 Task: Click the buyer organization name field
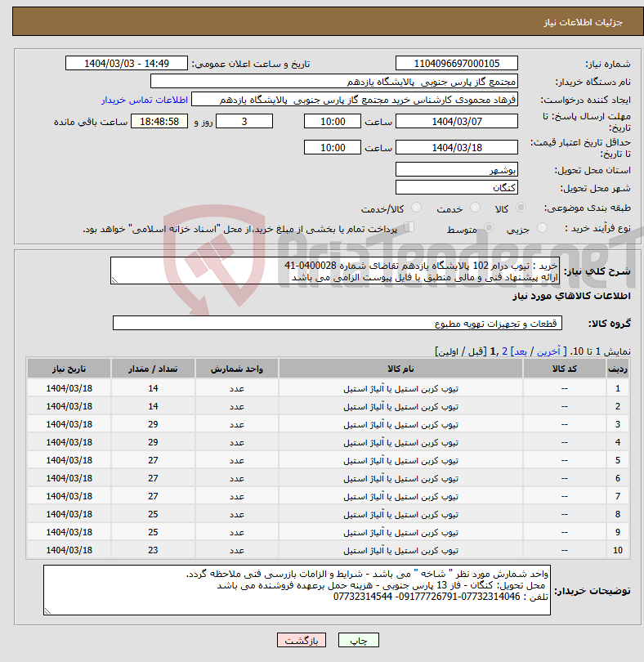coord(334,82)
